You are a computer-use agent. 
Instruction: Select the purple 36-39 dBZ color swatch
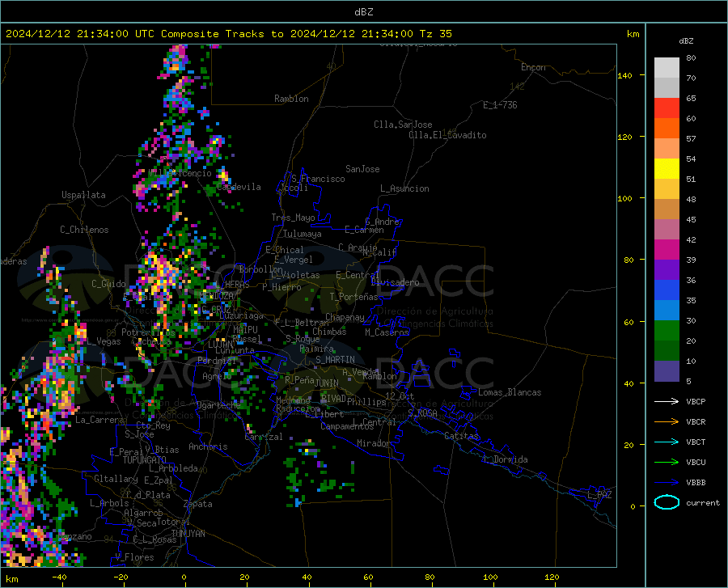tap(667, 269)
